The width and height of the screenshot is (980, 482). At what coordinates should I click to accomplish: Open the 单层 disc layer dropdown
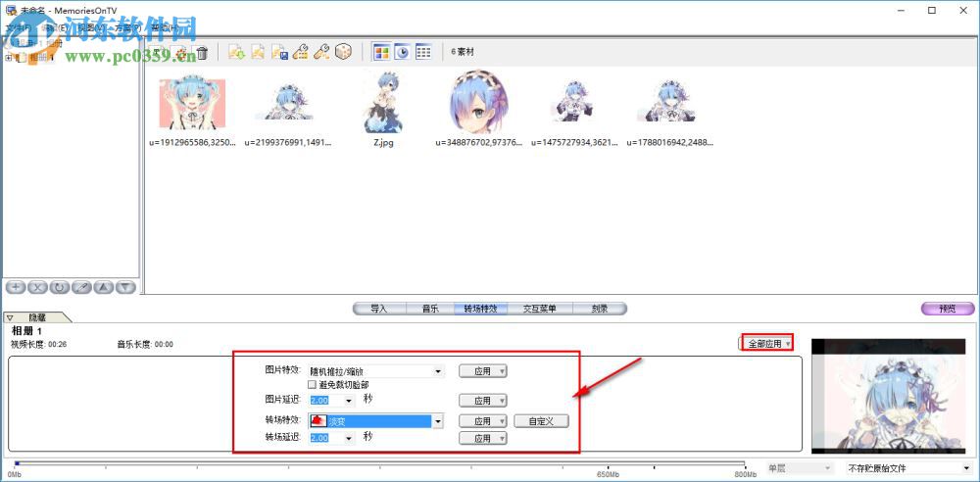(800, 468)
